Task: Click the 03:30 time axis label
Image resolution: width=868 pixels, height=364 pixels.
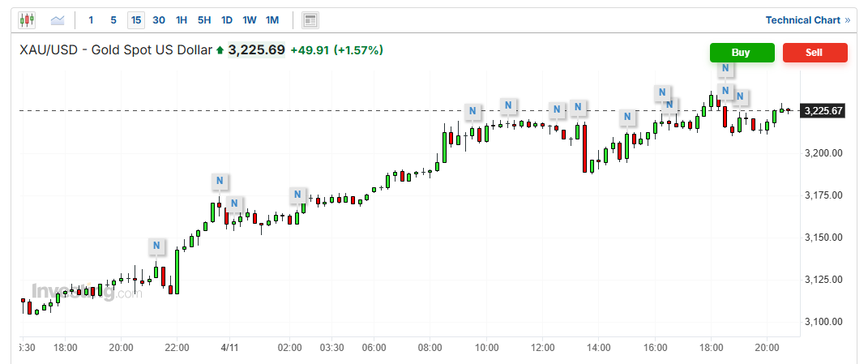Action: [x=333, y=348]
